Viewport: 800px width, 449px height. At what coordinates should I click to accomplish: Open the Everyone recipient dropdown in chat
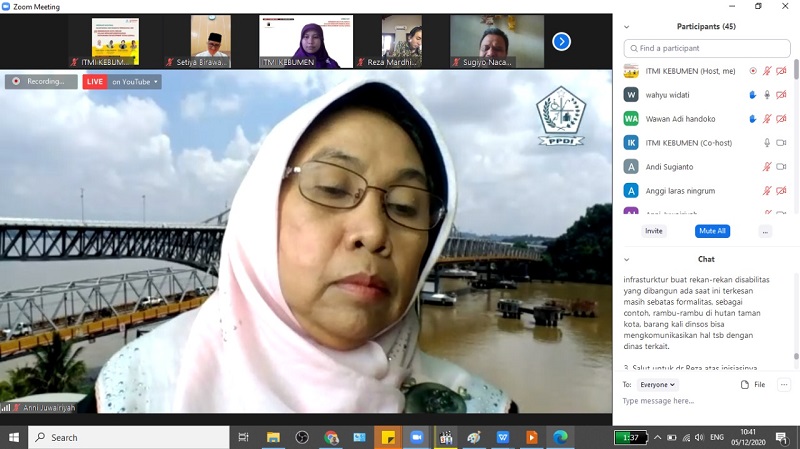point(657,384)
